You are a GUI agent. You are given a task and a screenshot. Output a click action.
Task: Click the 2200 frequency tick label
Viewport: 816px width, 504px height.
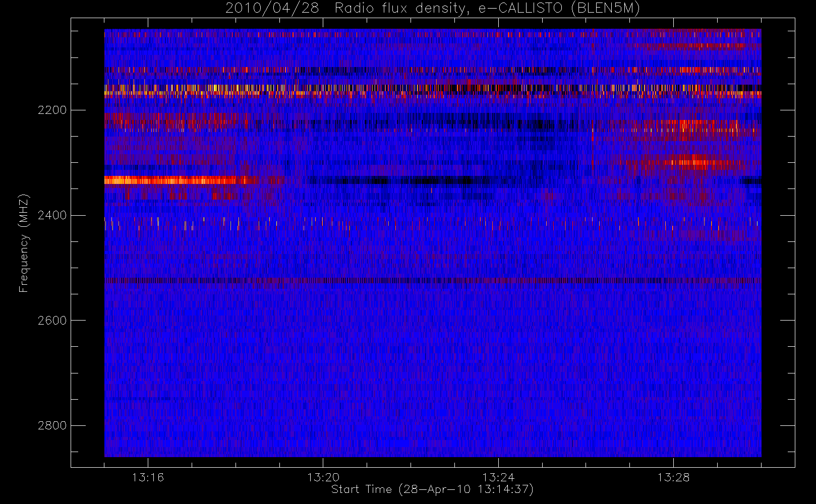point(52,110)
